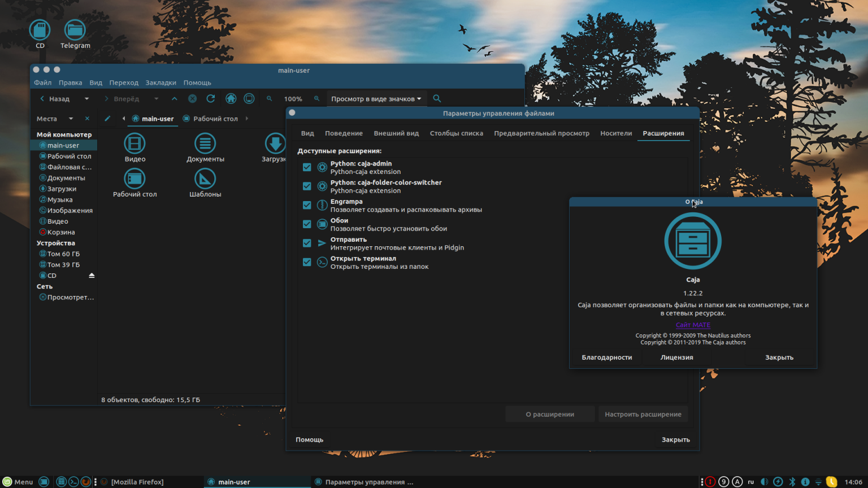The image size is (868, 488).
Task: Open the Видео folder icon
Action: 134,144
